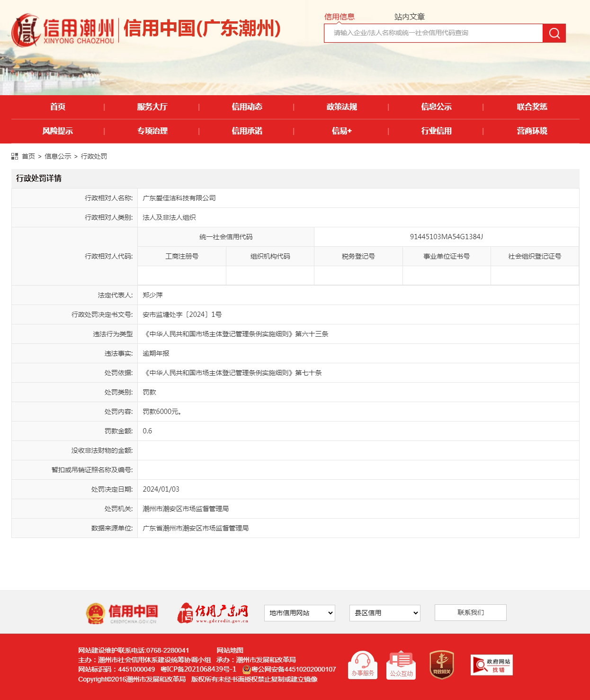This screenshot has width=590, height=700.
Task: Select the 信用信息 search tab
Action: [339, 17]
